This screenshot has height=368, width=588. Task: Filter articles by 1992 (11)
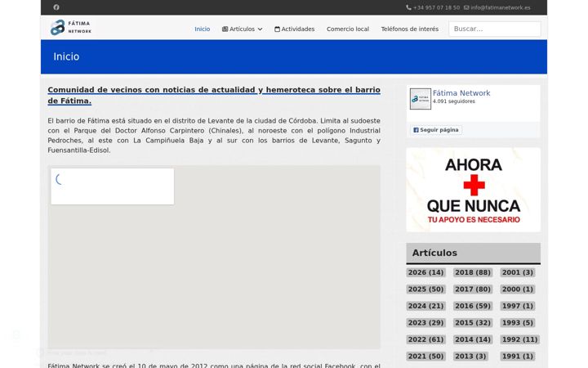[x=519, y=339]
